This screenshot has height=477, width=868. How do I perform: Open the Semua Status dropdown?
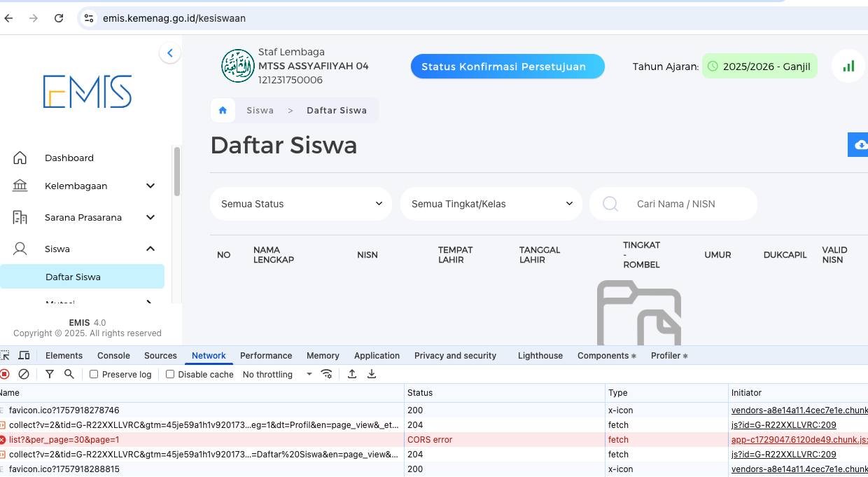tap(301, 204)
